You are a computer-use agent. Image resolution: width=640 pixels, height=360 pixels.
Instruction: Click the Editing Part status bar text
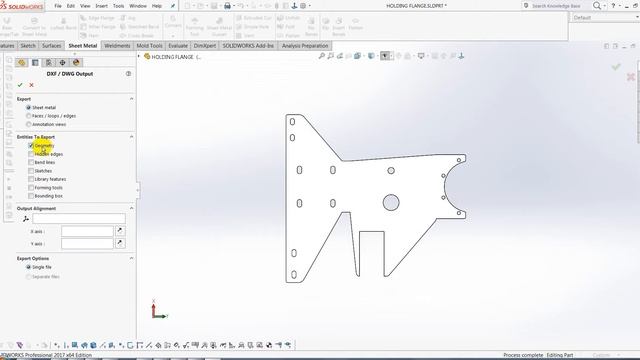tap(560, 355)
